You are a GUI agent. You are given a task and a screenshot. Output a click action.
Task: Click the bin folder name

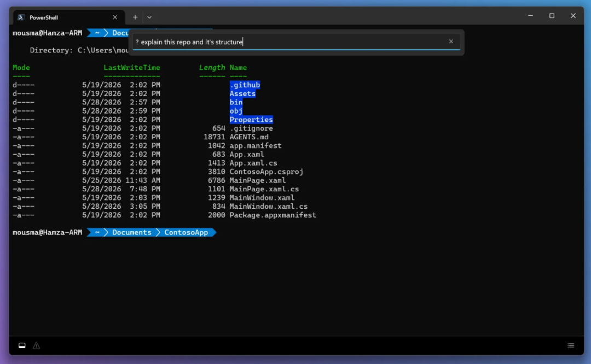(236, 102)
